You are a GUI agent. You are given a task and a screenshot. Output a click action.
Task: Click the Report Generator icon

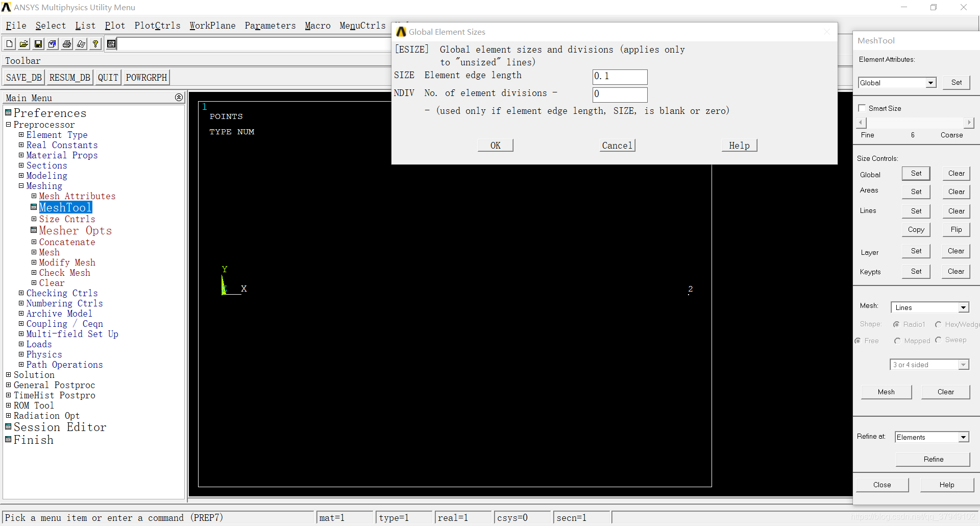pyautogui.click(x=81, y=44)
